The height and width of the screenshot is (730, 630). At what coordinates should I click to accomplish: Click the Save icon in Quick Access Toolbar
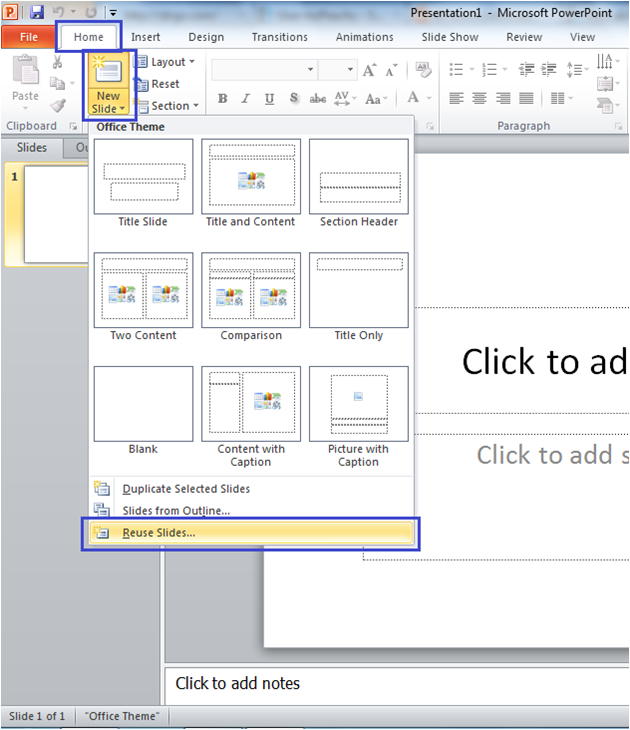tap(37, 12)
